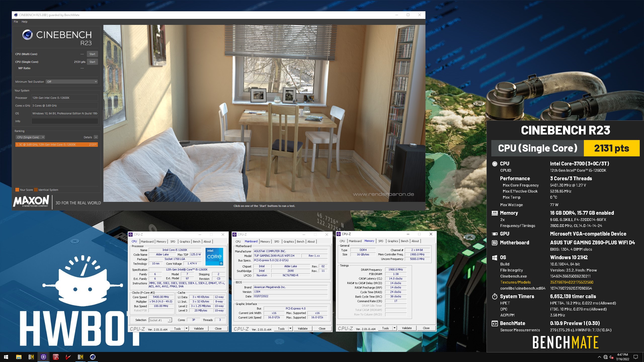Open the Windows Start menu

point(6,357)
